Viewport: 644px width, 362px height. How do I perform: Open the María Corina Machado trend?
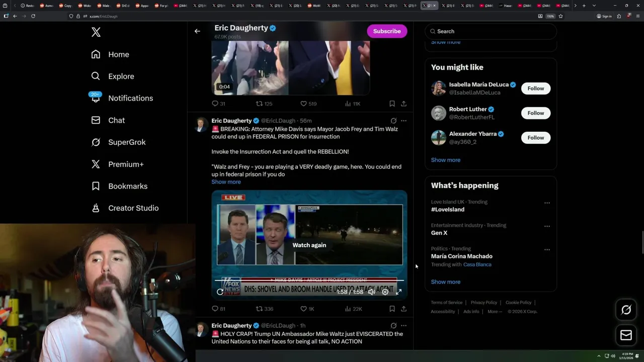tap(462, 256)
